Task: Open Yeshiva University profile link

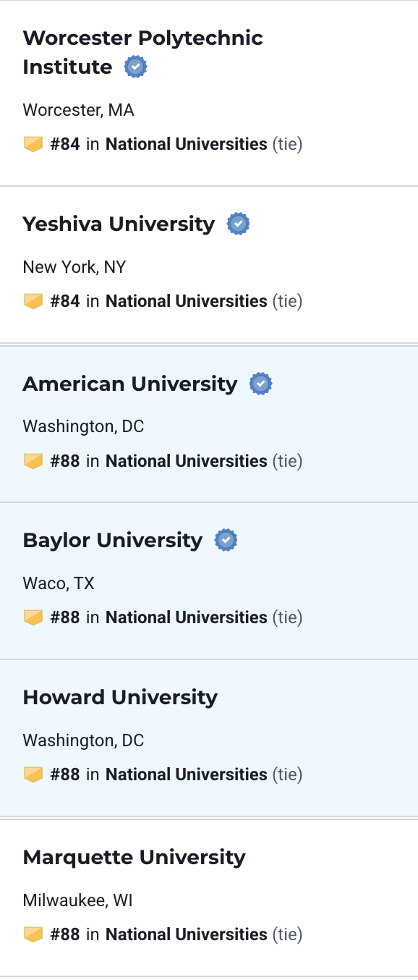Action: tap(119, 224)
